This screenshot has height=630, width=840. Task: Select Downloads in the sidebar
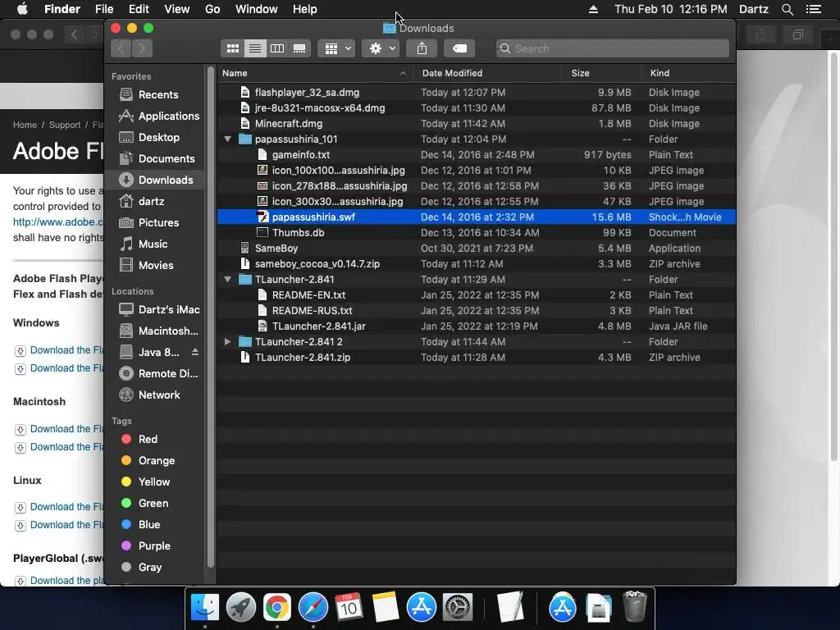[x=154, y=180]
